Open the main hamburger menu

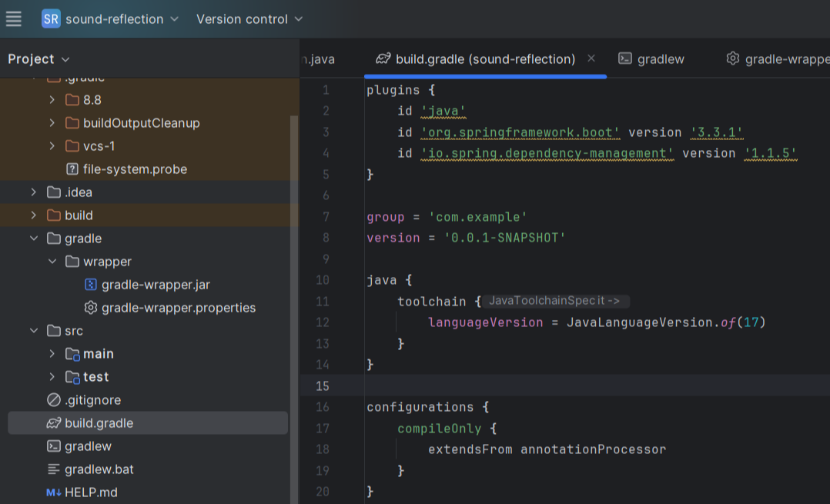pos(14,19)
